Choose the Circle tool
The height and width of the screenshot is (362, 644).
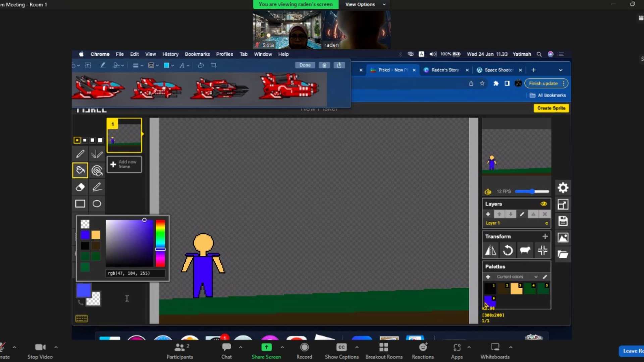(97, 204)
